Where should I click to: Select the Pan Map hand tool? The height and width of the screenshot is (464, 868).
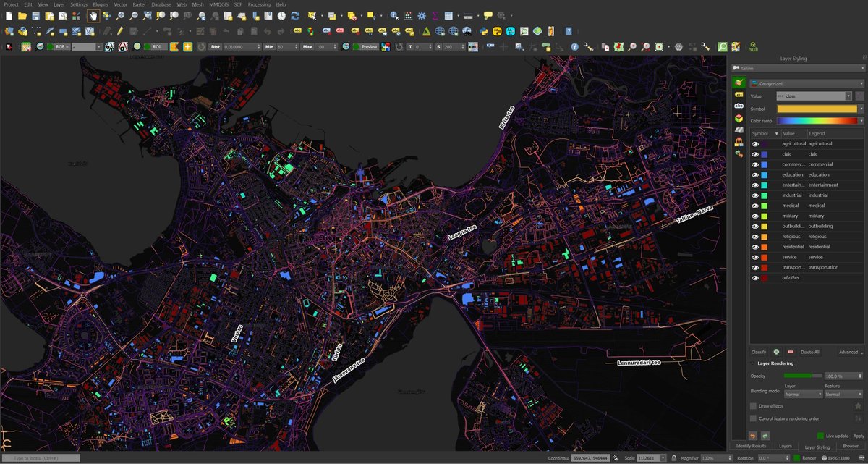coord(93,15)
